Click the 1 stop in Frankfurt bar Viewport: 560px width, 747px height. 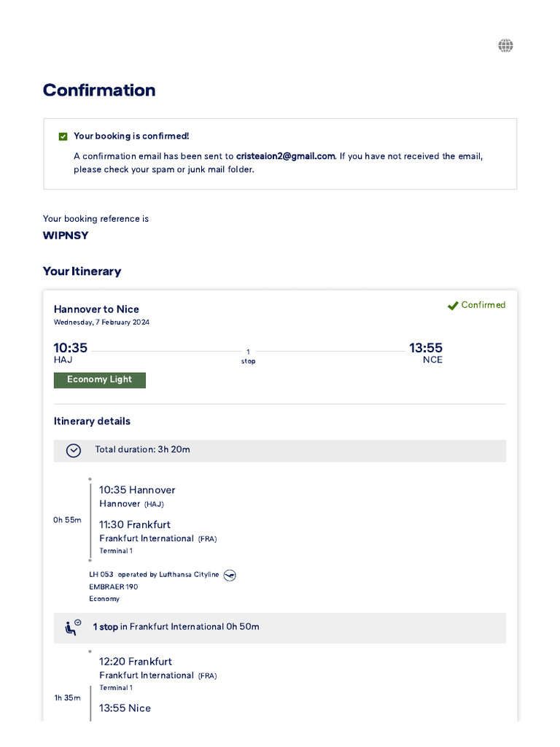pos(279,627)
